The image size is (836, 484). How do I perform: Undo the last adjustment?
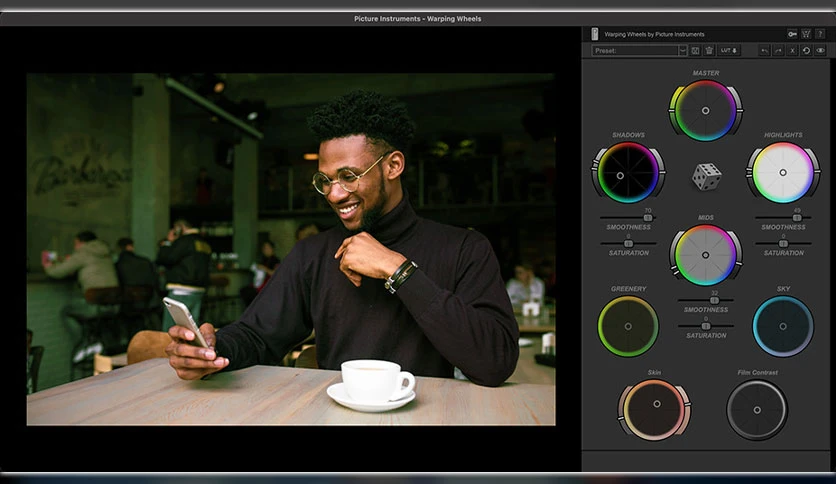765,51
